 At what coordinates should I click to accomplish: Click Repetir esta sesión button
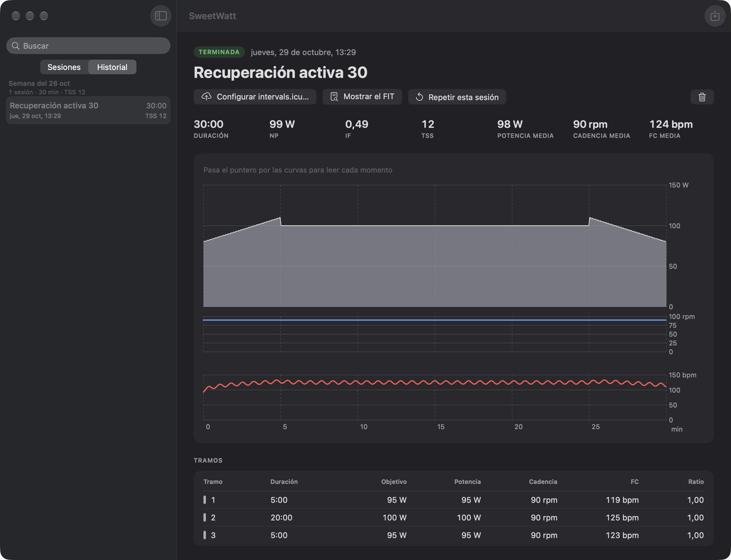click(x=457, y=97)
